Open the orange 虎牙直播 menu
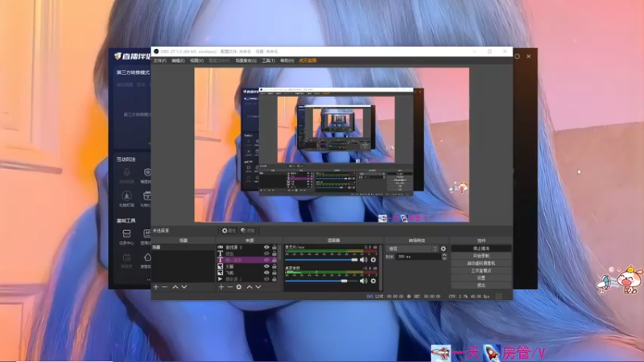Screen dimensions: 644x362 tap(308, 61)
